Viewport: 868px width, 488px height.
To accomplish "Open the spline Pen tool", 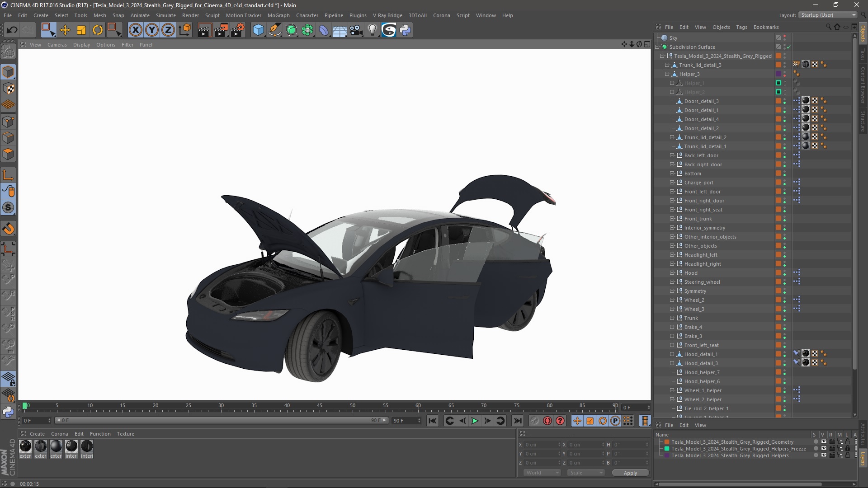I will coord(274,30).
